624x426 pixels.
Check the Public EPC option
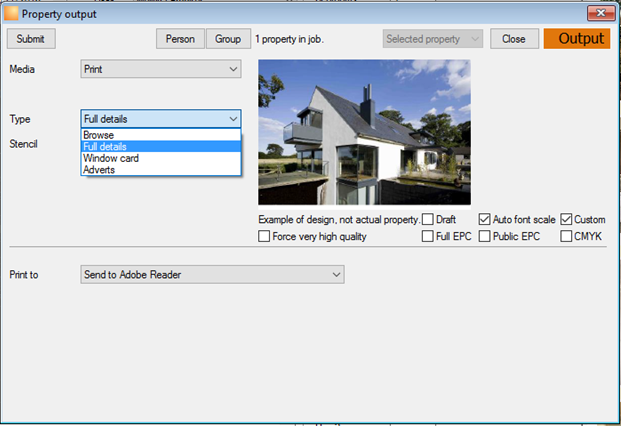tap(484, 236)
